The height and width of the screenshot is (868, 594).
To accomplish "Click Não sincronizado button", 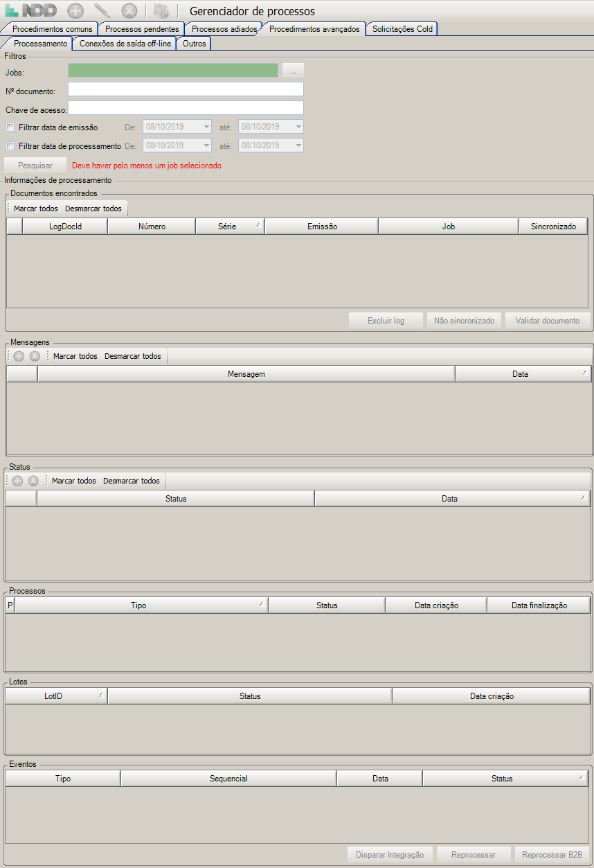I will coord(464,321).
